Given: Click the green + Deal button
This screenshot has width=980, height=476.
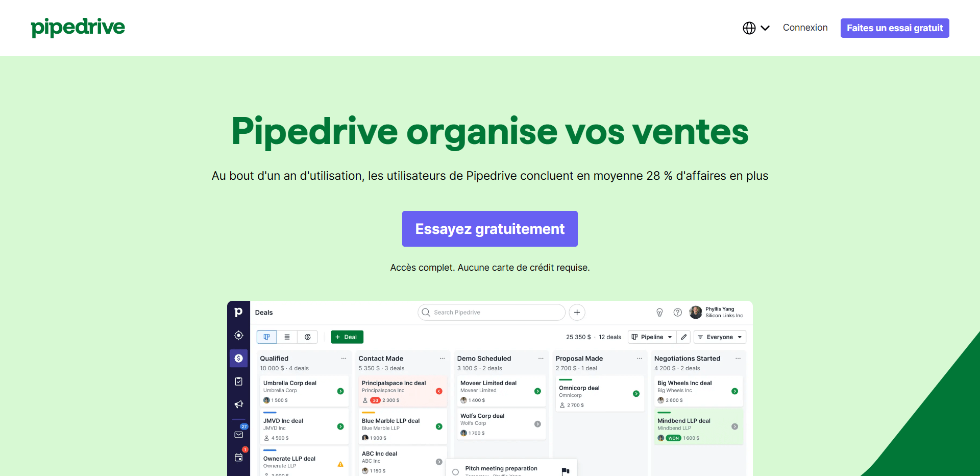Looking at the screenshot, I should tap(347, 337).
